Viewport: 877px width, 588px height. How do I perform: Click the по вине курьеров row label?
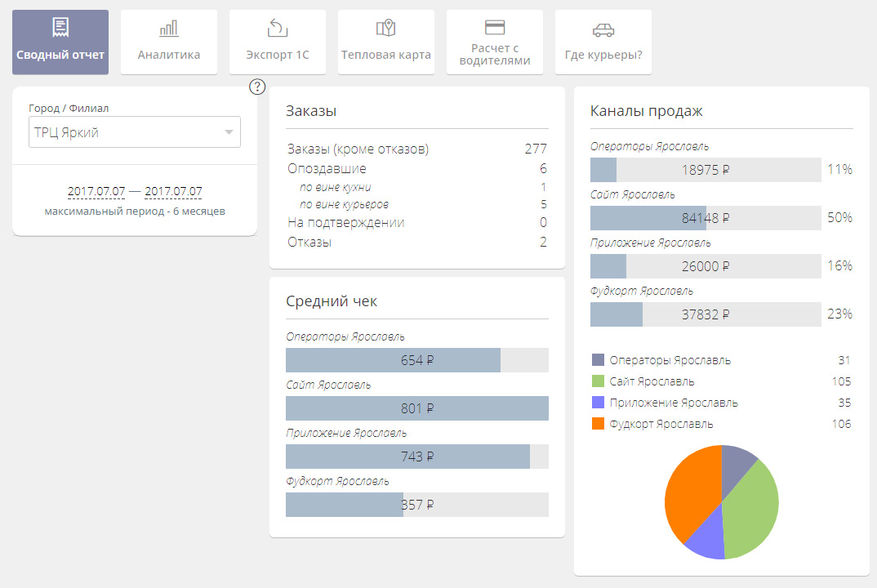(344, 204)
